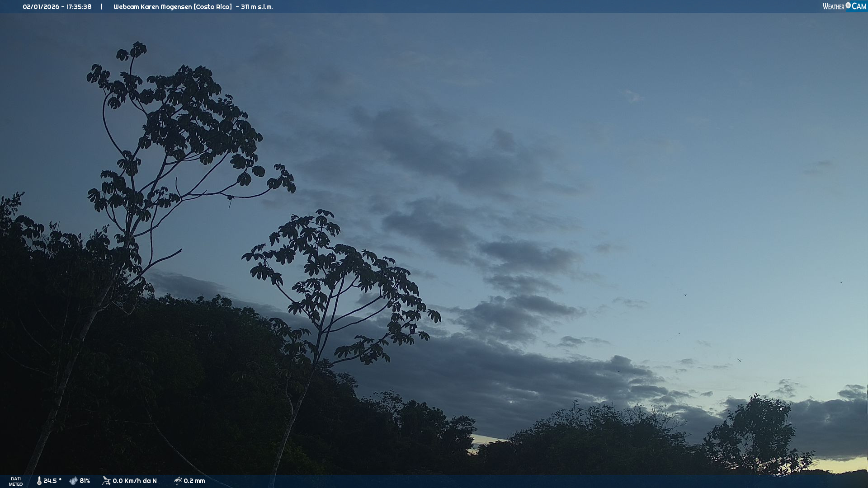Click the Webcam Karen Mogensen title
Viewport: 868px width, 488px height.
tap(152, 7)
